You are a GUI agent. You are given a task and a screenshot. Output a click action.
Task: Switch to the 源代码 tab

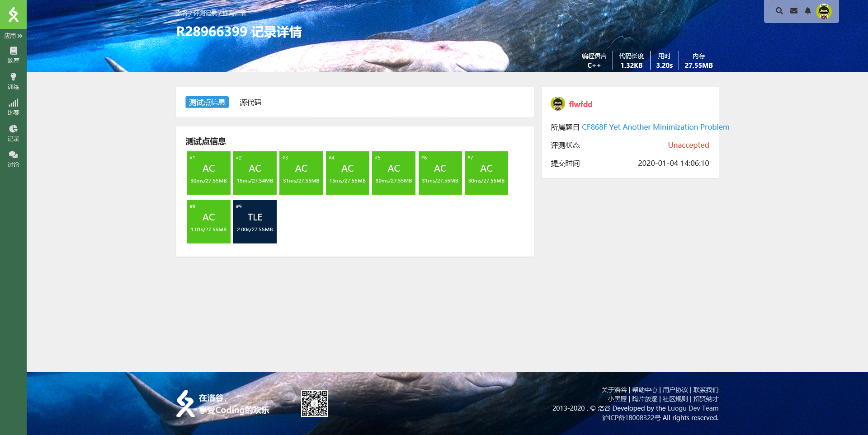[250, 103]
